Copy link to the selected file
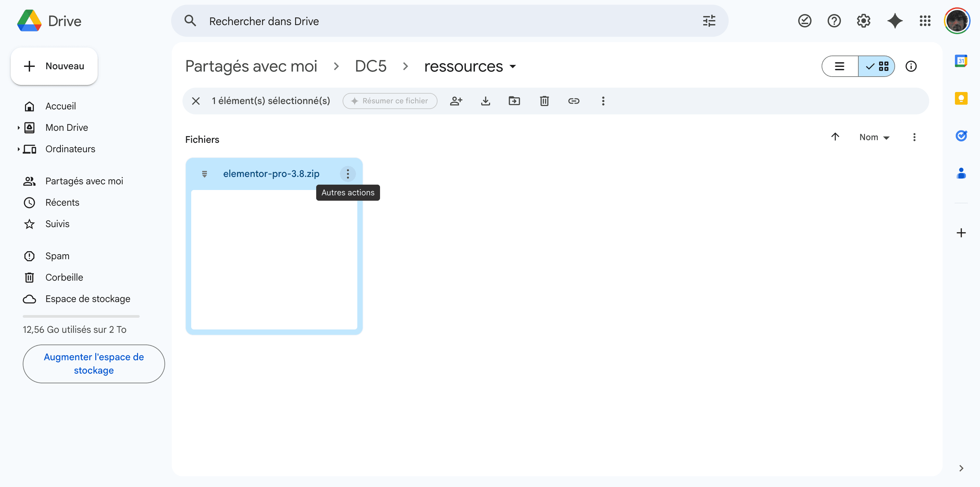 (574, 101)
